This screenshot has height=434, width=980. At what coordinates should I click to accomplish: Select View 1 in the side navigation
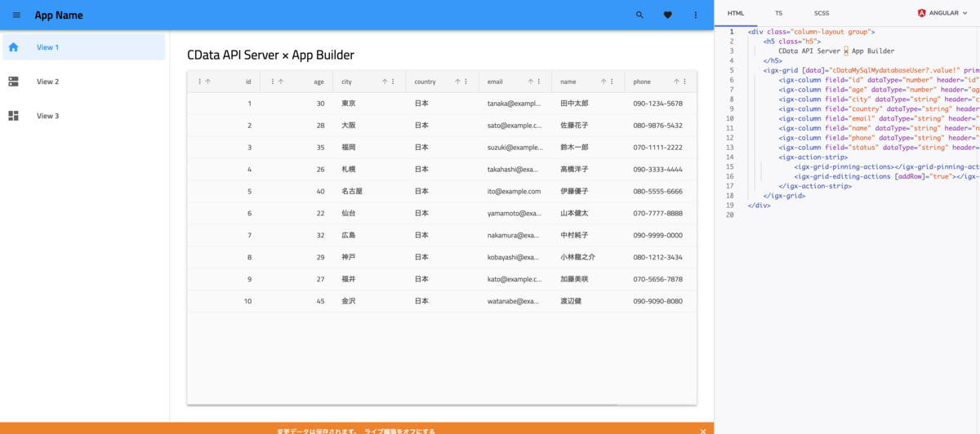(84, 46)
